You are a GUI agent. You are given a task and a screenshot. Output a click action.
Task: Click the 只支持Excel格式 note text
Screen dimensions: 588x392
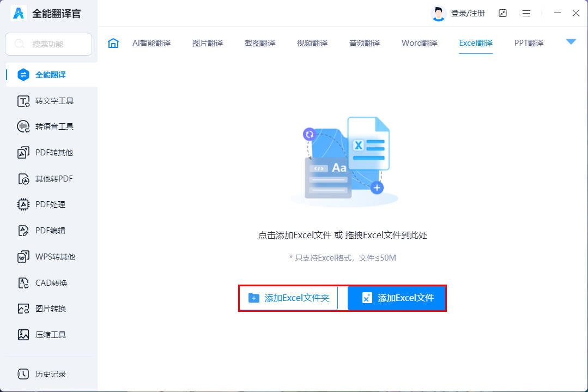tap(343, 258)
